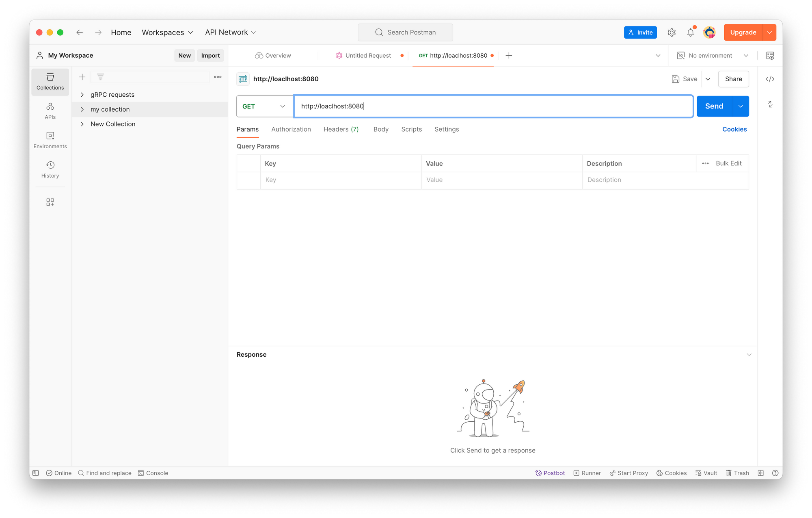The width and height of the screenshot is (812, 518).
Task: Click the History panel icon
Action: (x=50, y=165)
